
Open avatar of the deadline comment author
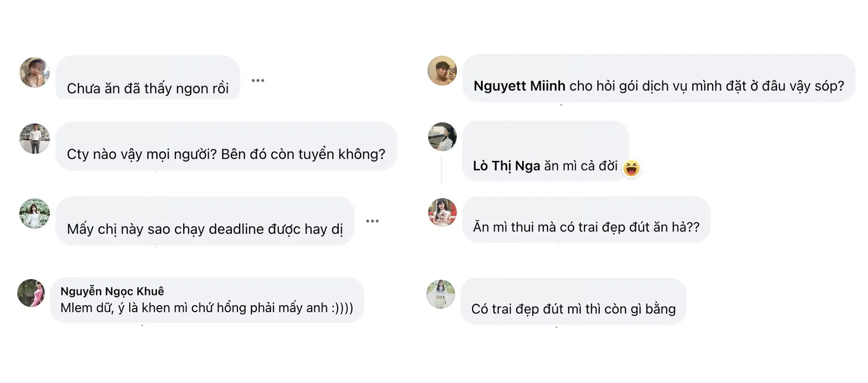pos(35,213)
